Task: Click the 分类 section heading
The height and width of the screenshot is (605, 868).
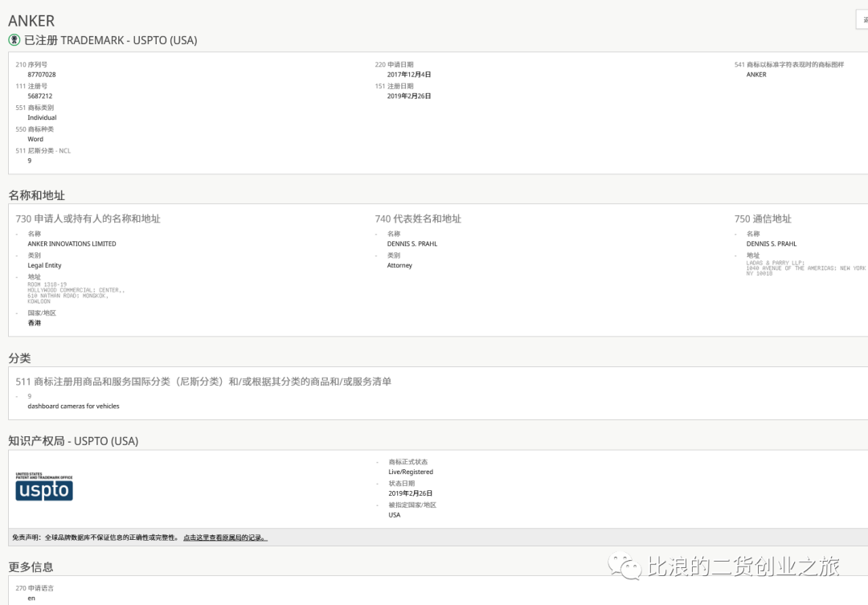Action: pyautogui.click(x=19, y=358)
